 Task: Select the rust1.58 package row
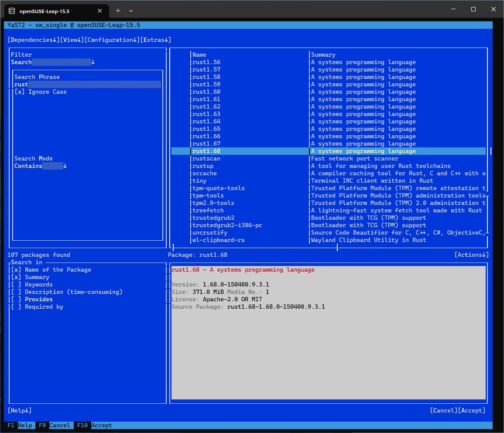(x=329, y=77)
